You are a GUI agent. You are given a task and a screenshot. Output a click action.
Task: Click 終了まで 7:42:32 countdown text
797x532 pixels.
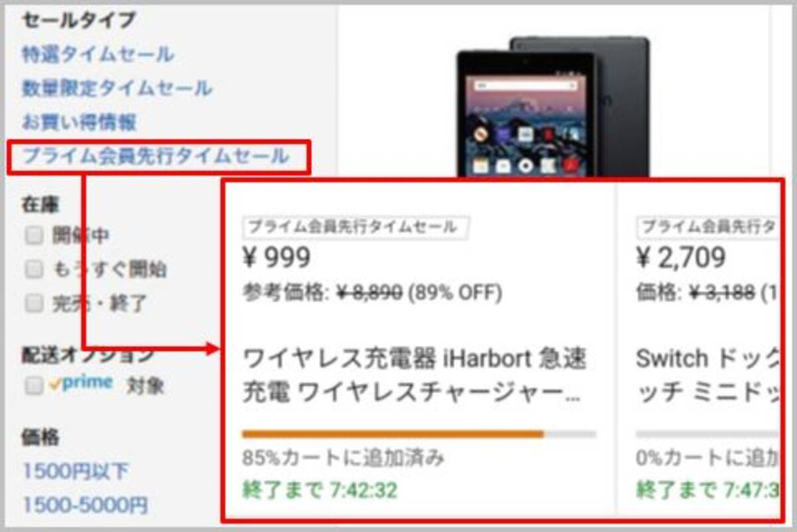(x=320, y=491)
